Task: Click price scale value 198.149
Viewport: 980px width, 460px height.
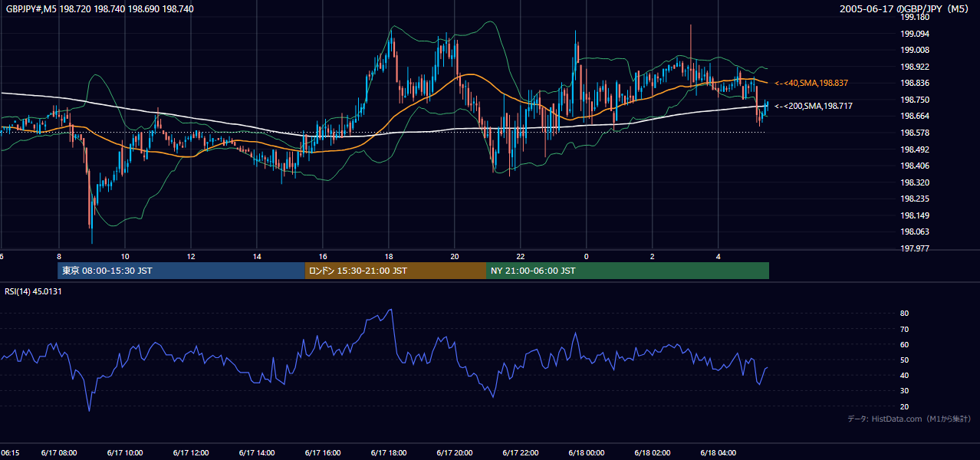Action: 915,215
